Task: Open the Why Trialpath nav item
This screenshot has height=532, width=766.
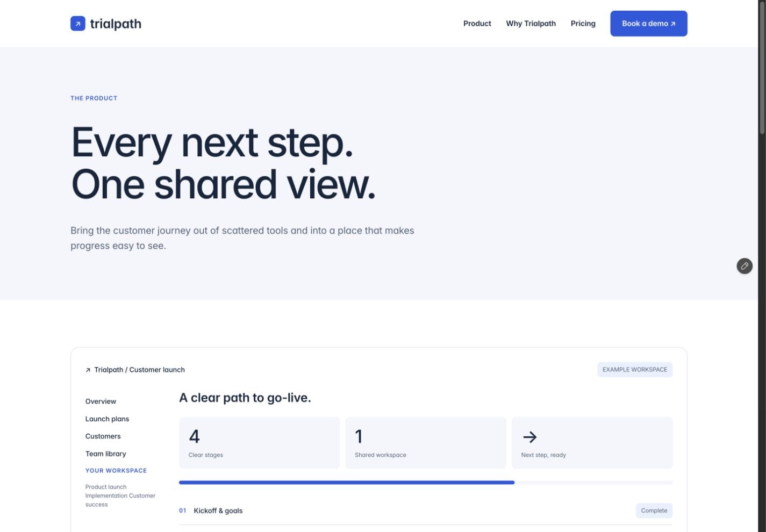Action: pyautogui.click(x=531, y=24)
